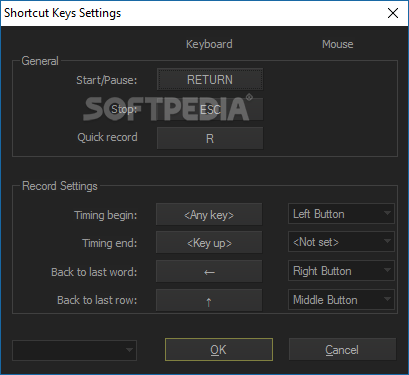Click the Cancel button

[x=342, y=350]
